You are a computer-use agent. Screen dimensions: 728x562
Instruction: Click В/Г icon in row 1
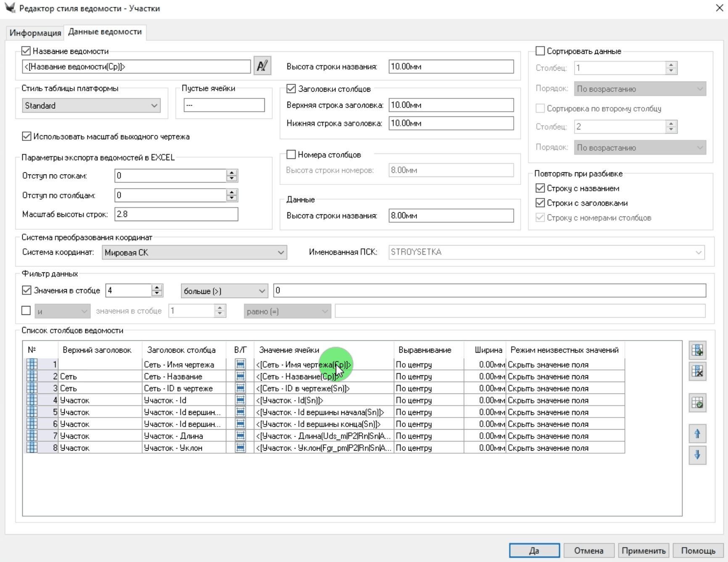(240, 364)
